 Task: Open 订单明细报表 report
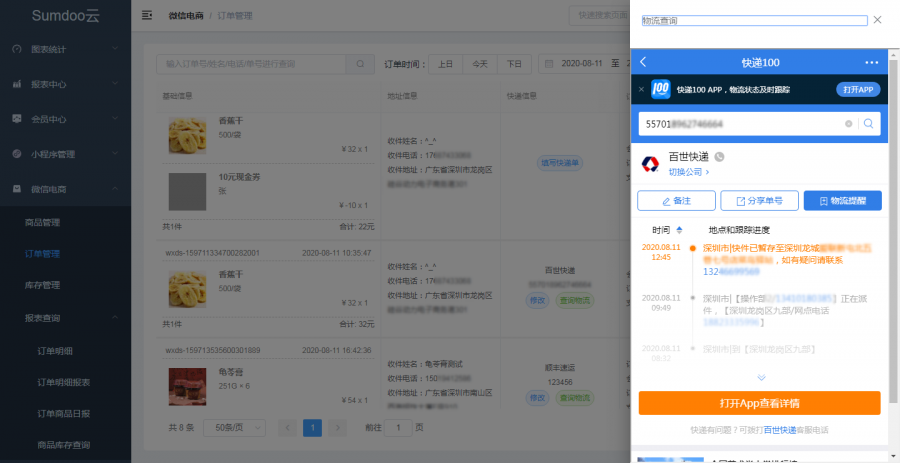click(65, 383)
